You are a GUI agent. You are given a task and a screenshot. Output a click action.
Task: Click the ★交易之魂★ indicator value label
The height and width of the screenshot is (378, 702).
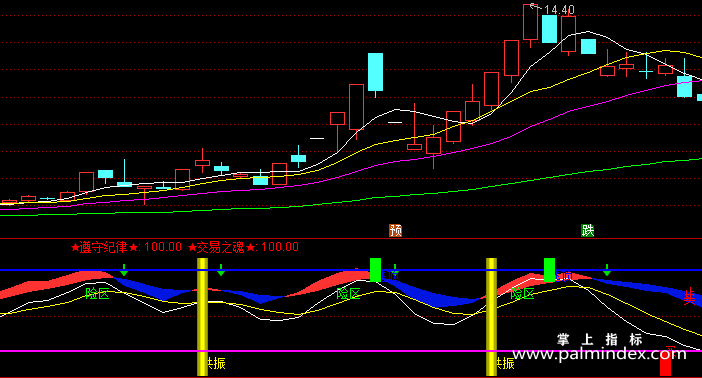(243, 247)
